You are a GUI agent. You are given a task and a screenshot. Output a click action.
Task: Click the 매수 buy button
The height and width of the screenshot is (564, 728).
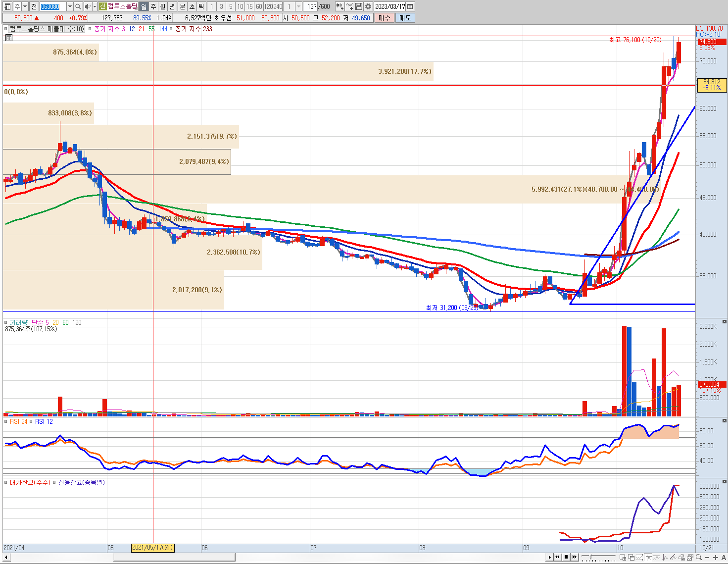385,18
